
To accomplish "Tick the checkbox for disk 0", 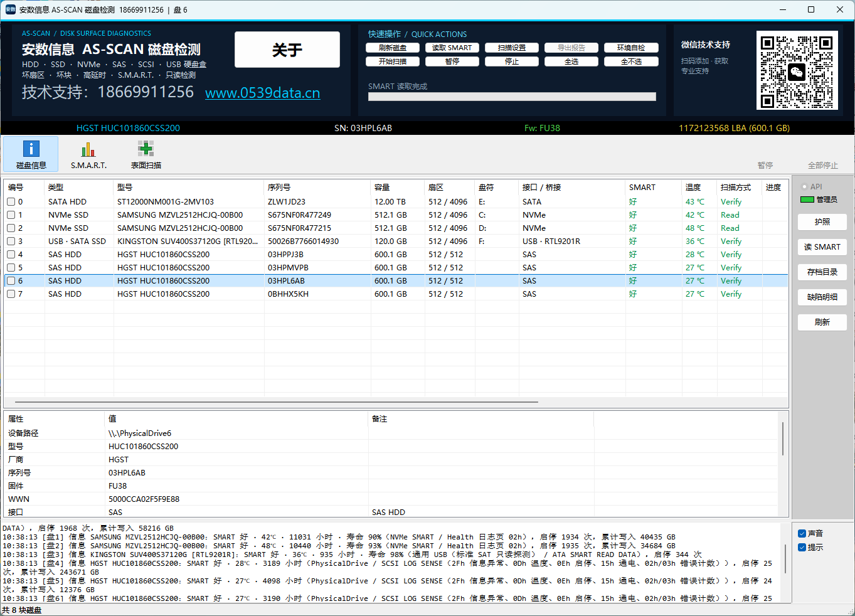I will (x=11, y=202).
